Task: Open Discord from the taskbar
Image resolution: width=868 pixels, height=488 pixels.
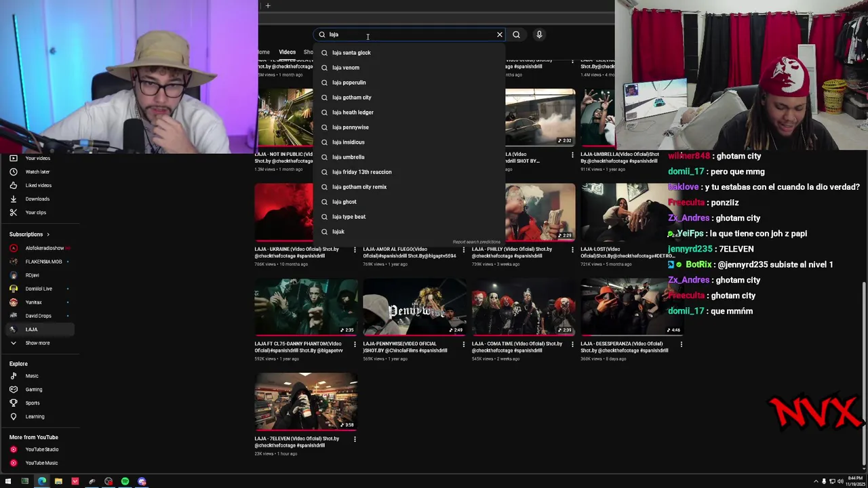Action: (142, 481)
